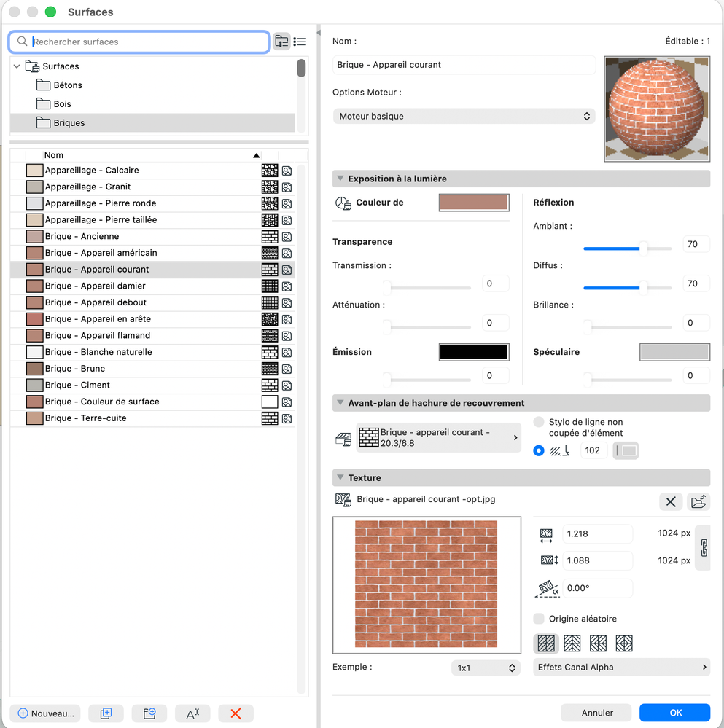Collapse the Exposition à la lumière section
Viewport: 724px width, 728px height.
pyautogui.click(x=340, y=179)
